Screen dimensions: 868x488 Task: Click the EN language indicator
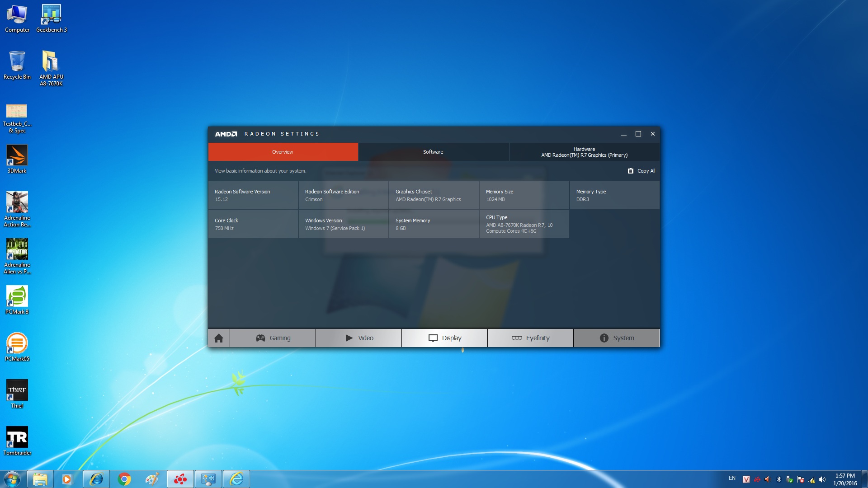(732, 478)
